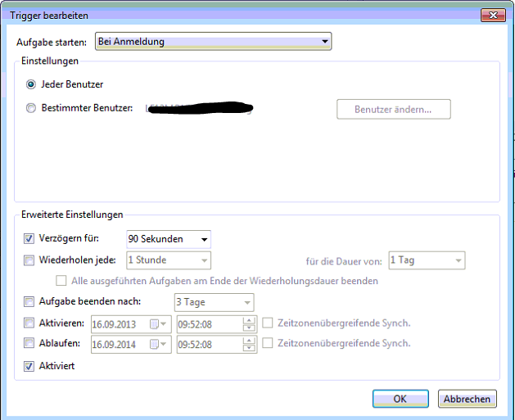Click the Abbrechen button
515x420 pixels.
click(x=468, y=399)
